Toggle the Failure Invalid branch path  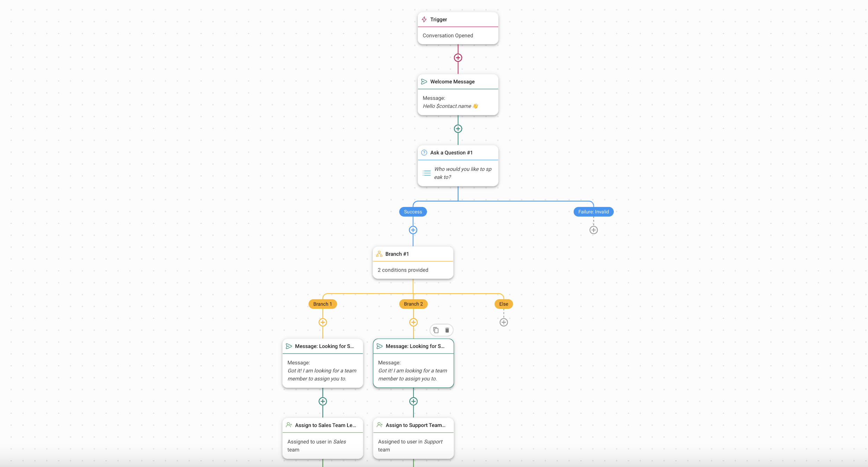[x=593, y=212]
